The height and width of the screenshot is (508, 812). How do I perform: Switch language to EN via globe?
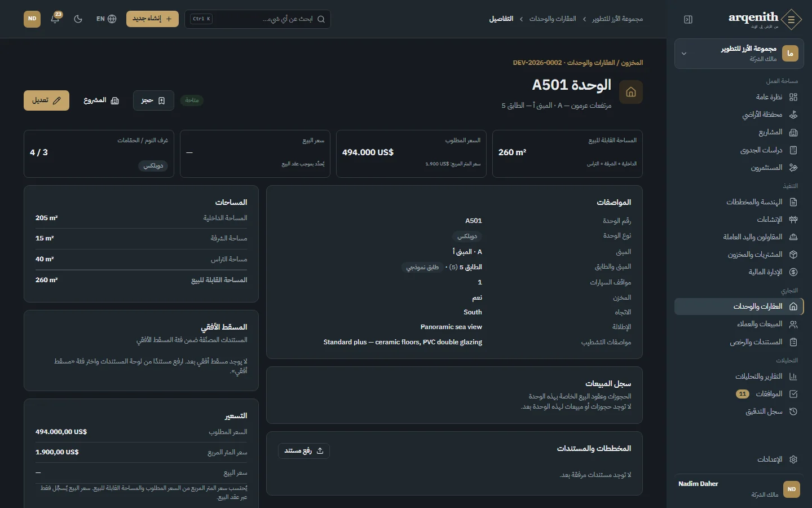tap(106, 19)
